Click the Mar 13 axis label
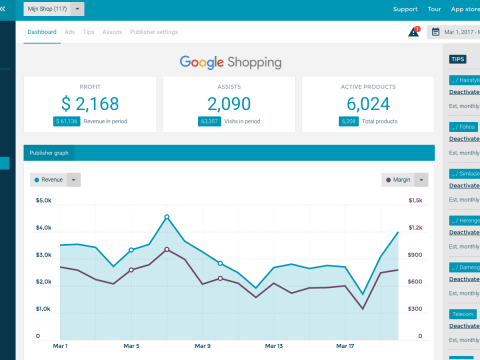Screen dimensions: 480x360 click(x=274, y=346)
